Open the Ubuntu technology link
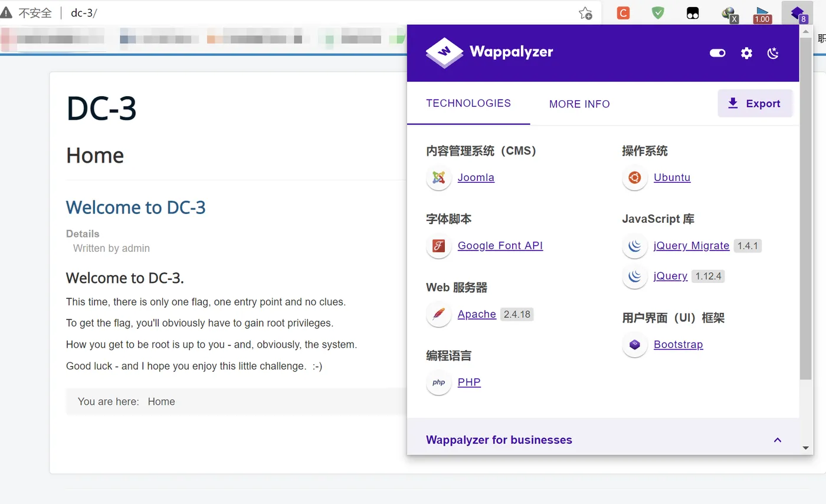The height and width of the screenshot is (504, 826). coord(672,177)
